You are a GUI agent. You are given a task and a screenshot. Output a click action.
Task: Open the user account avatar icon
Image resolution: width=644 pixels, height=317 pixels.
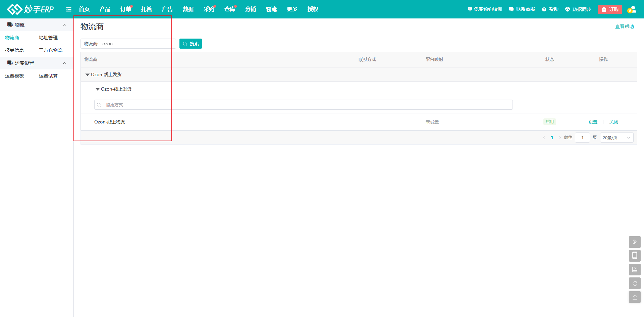point(632,9)
